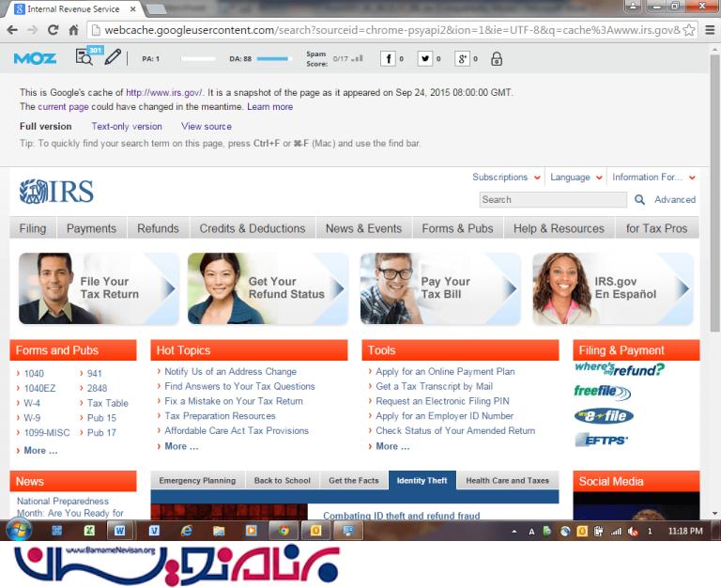
Task: Open Get a Tax Transcript by Mail
Action: [x=434, y=386]
